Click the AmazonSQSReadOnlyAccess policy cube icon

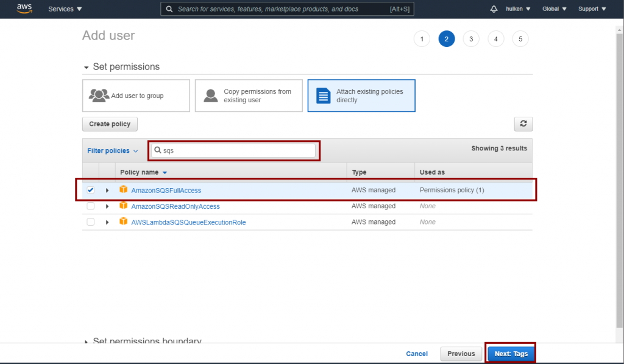[124, 206]
